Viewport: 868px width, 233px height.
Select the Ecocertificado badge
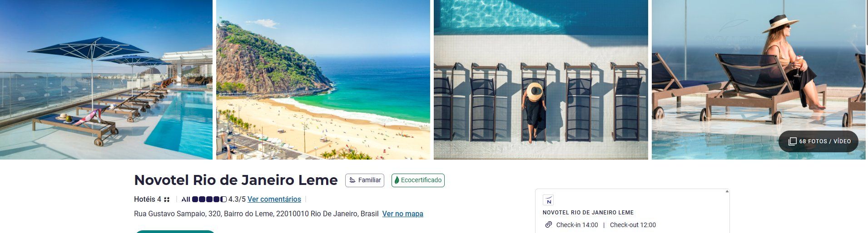click(418, 180)
